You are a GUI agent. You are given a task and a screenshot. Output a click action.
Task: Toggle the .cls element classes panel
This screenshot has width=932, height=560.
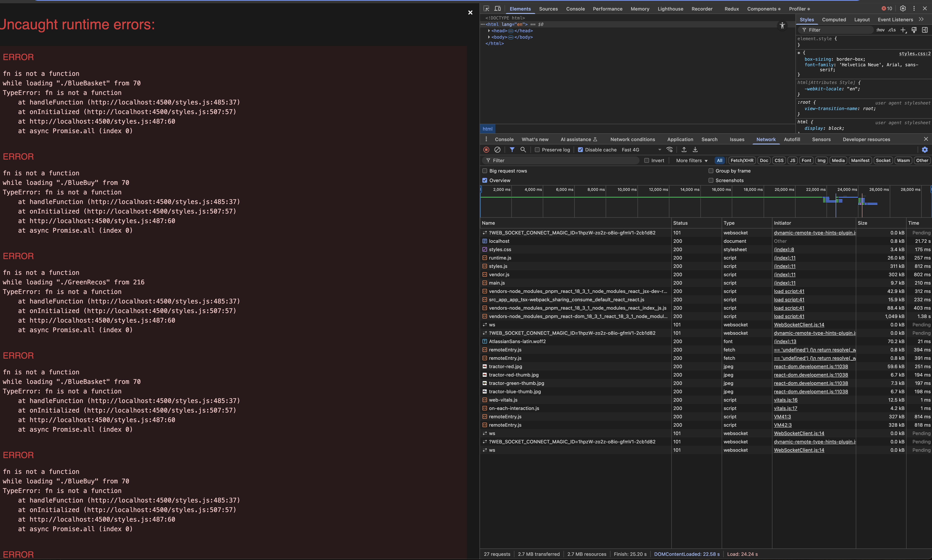click(x=892, y=30)
